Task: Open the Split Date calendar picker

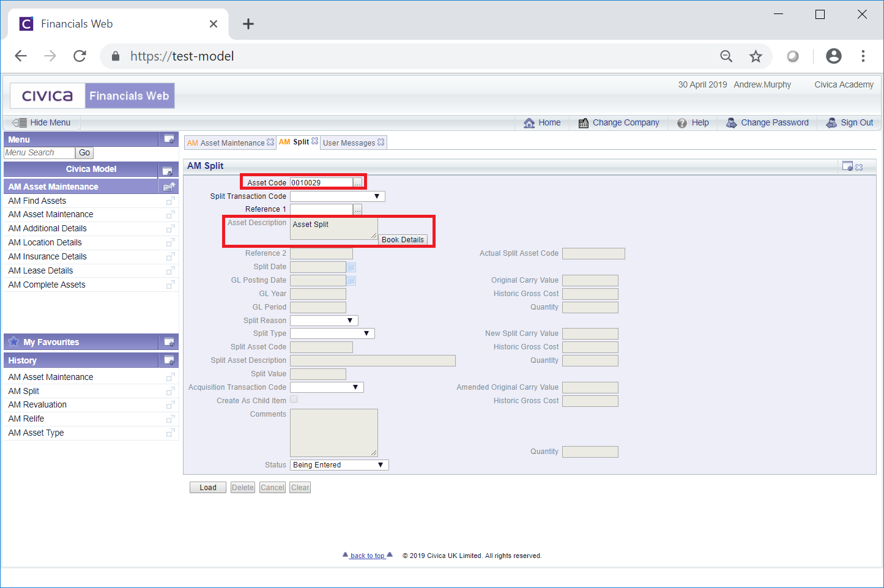Action: 351,267
